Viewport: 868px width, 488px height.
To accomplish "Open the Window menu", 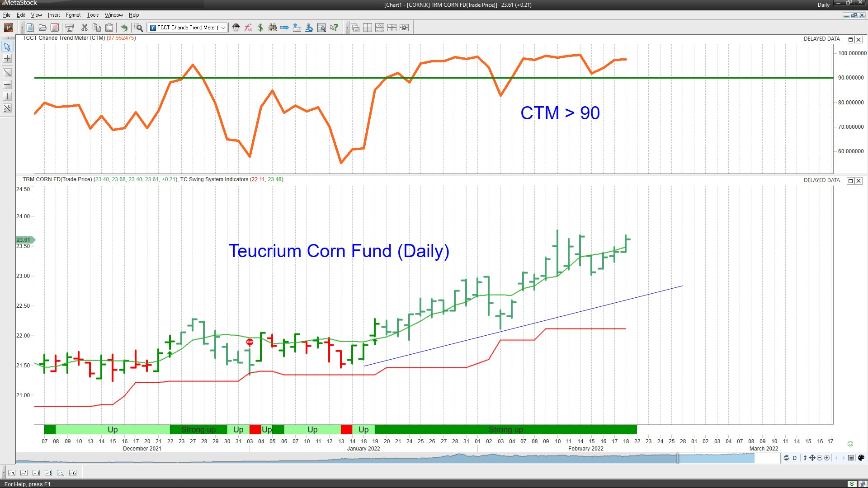I will (x=113, y=15).
